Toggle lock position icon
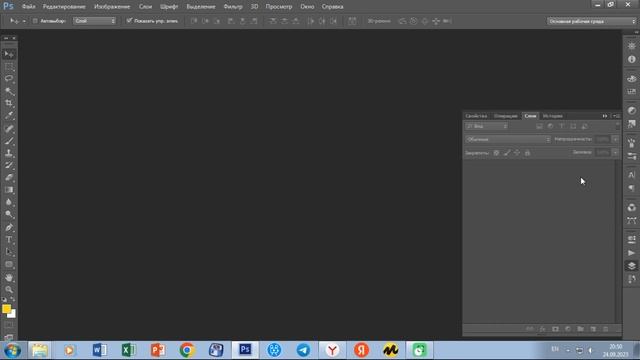This screenshot has width=640, height=360. (517, 153)
